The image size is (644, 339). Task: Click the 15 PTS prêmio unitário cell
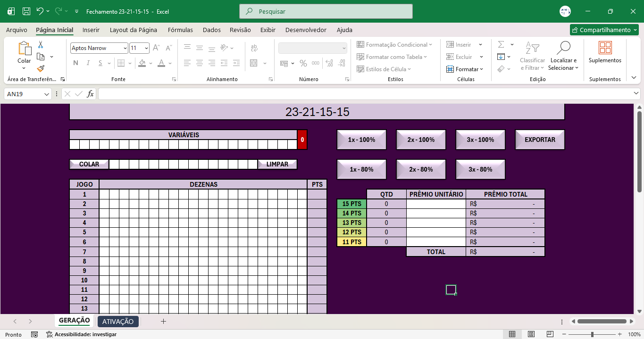tap(436, 204)
